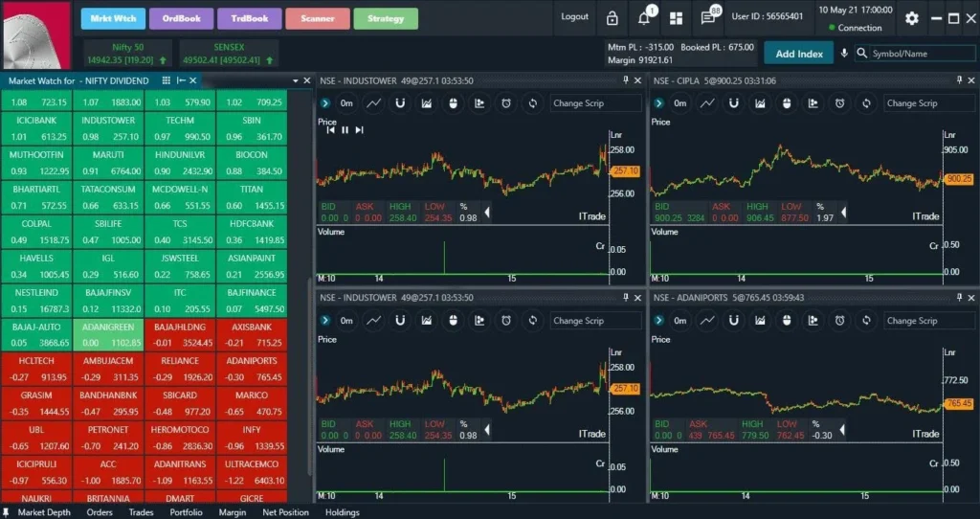This screenshot has width=980, height=519.
Task: Expand ADANIPORTS chart toolbar arrow
Action: tap(658, 321)
